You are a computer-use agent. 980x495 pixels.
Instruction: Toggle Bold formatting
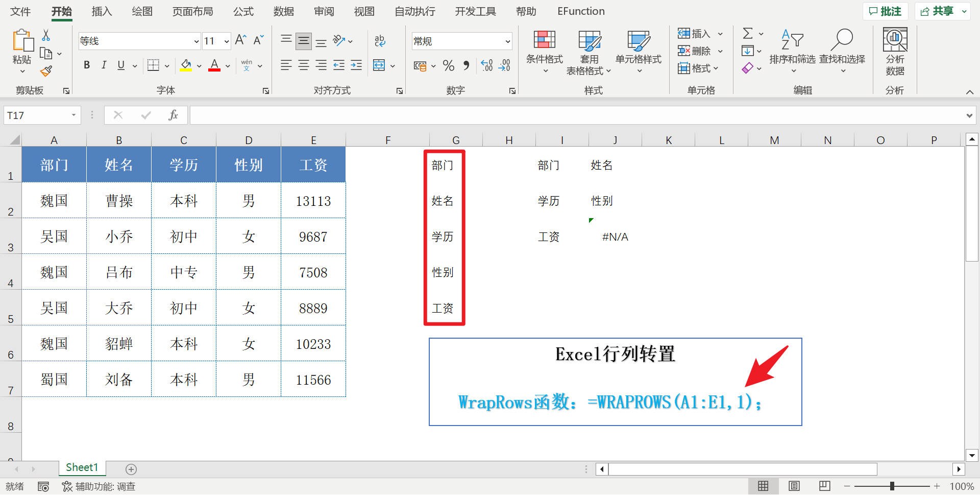[87, 65]
